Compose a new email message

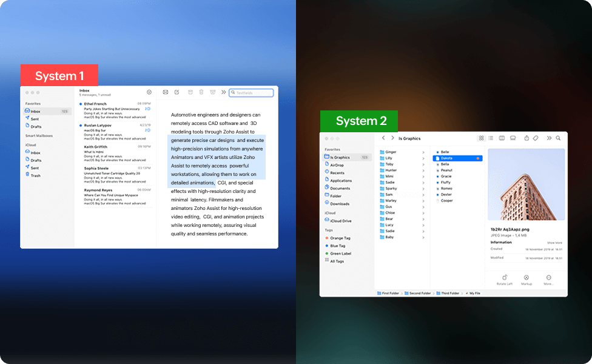click(x=177, y=92)
